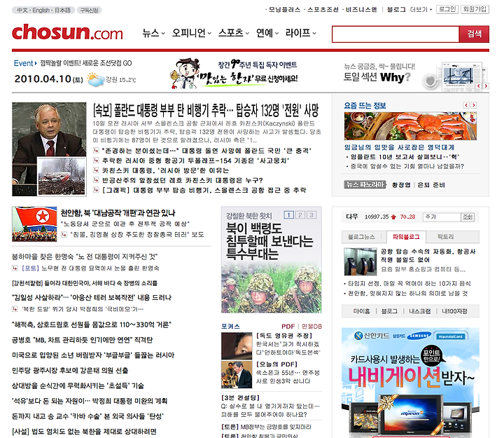Click arrow icon beside [포토] 한명숙 story

pyautogui.click(x=15, y=268)
